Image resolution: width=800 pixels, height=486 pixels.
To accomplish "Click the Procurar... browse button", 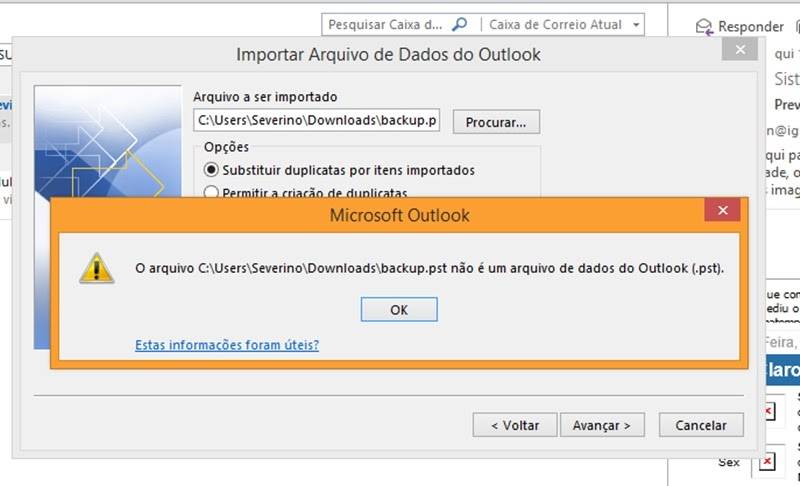I will pos(496,122).
